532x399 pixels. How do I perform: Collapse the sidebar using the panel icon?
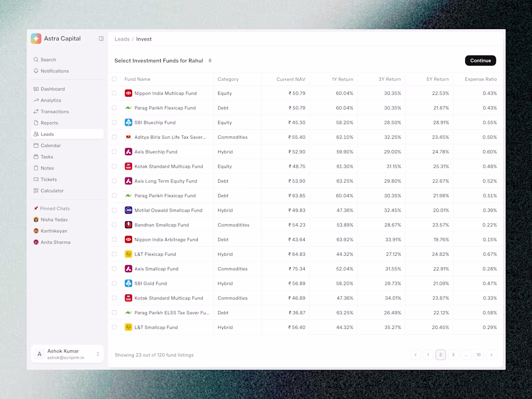click(x=101, y=38)
